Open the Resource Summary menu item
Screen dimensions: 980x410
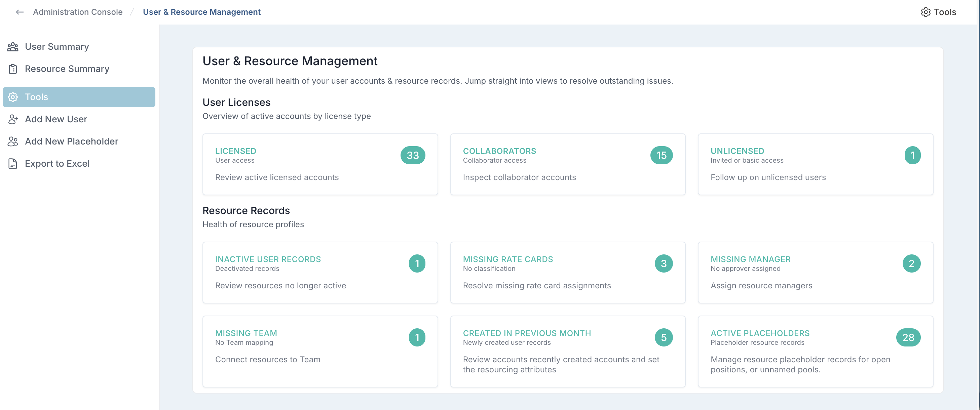pos(67,69)
